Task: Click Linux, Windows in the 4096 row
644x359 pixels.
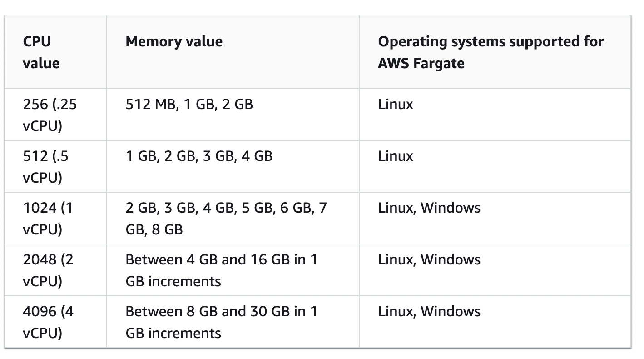Action: (x=429, y=312)
